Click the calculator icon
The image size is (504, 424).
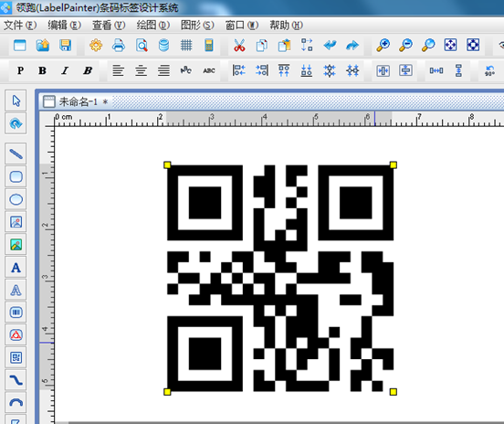(x=209, y=45)
